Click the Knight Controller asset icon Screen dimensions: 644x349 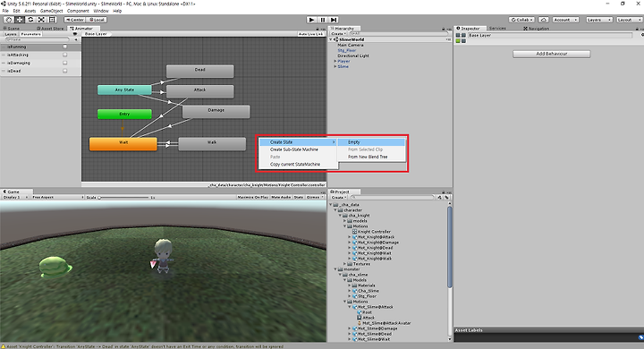click(354, 232)
